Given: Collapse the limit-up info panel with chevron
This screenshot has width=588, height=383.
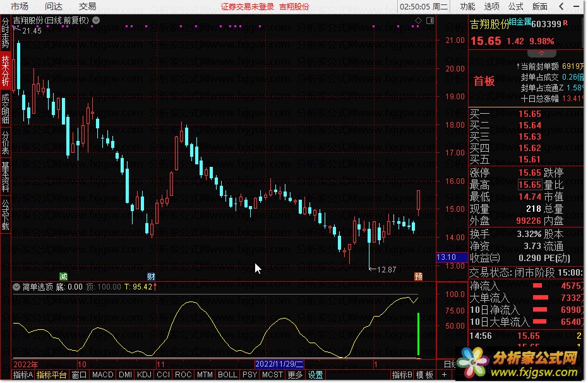Looking at the screenshot, I should pos(541,53).
